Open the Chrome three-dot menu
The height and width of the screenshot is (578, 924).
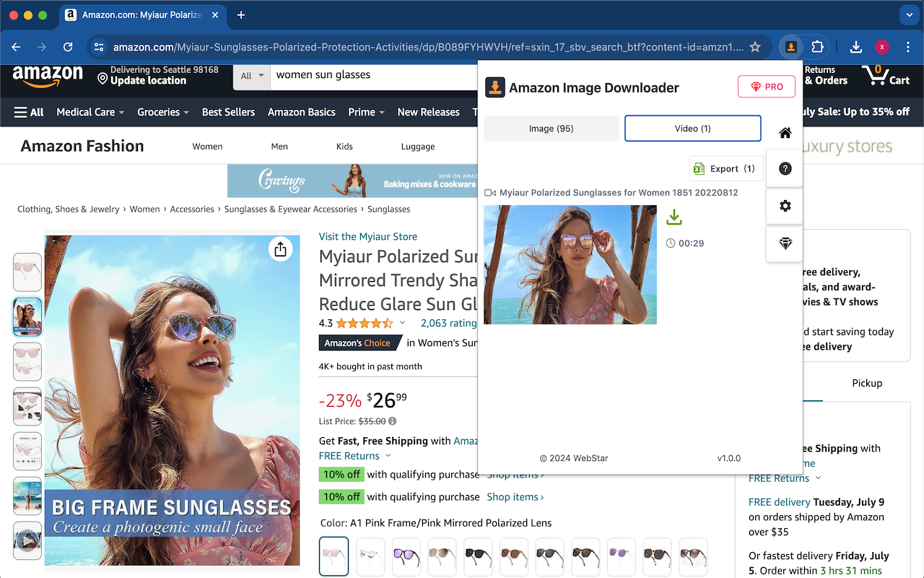point(908,47)
